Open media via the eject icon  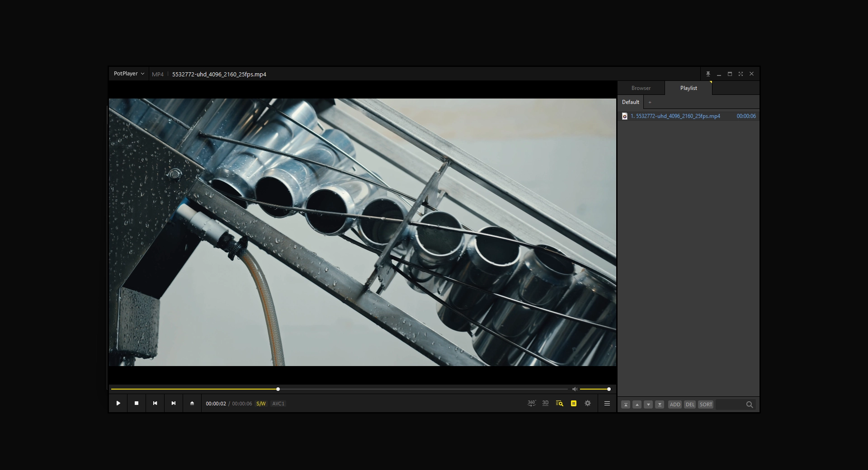pos(192,403)
